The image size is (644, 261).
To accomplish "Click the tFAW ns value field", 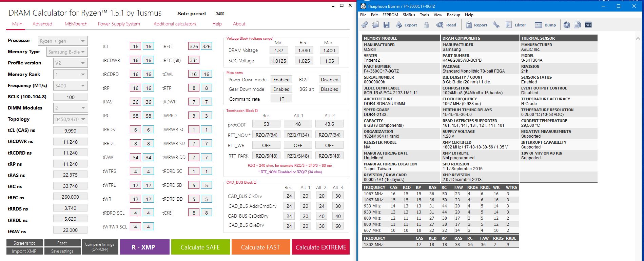I will point(70,230).
